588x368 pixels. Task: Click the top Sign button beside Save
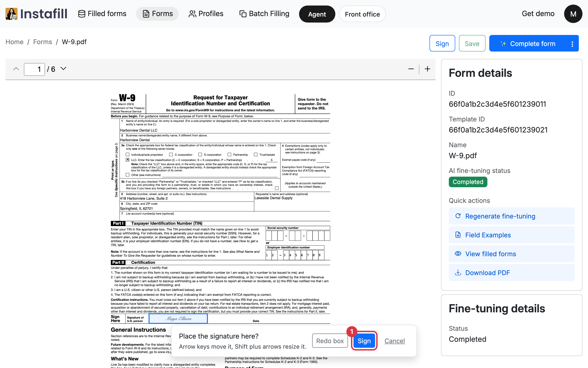point(442,43)
